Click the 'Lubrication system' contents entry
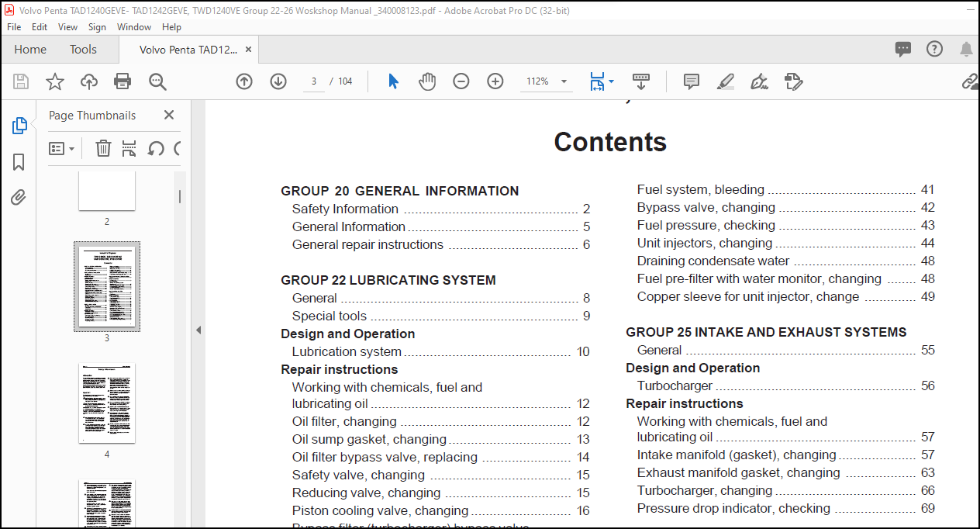This screenshot has width=980, height=529. tap(347, 351)
